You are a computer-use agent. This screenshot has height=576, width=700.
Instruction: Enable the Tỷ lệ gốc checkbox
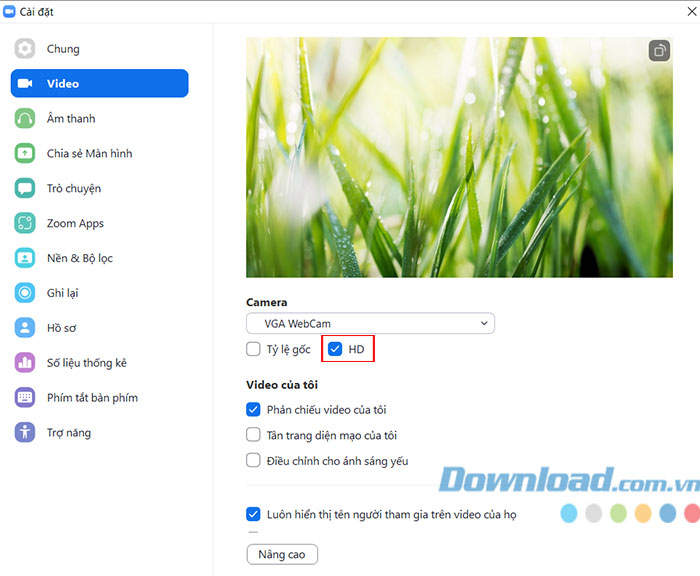(254, 350)
